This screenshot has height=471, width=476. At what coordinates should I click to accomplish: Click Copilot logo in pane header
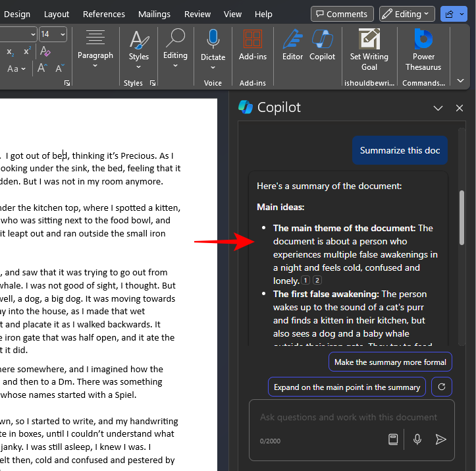(246, 107)
